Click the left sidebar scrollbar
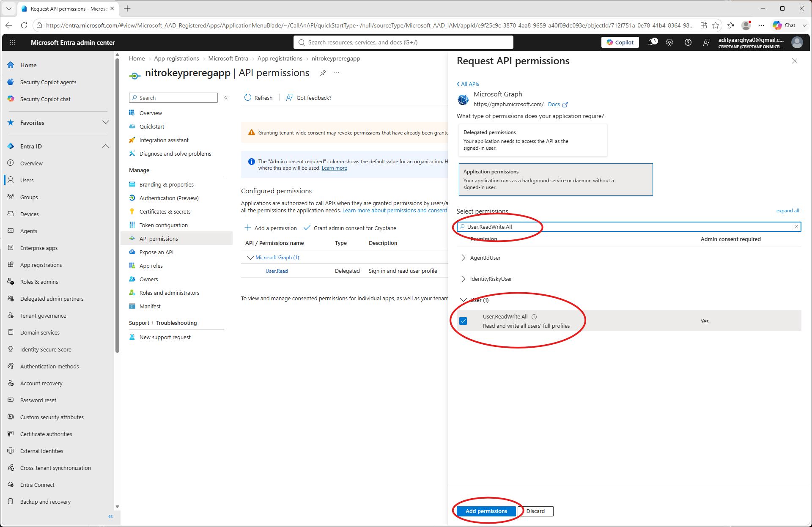 click(117, 205)
